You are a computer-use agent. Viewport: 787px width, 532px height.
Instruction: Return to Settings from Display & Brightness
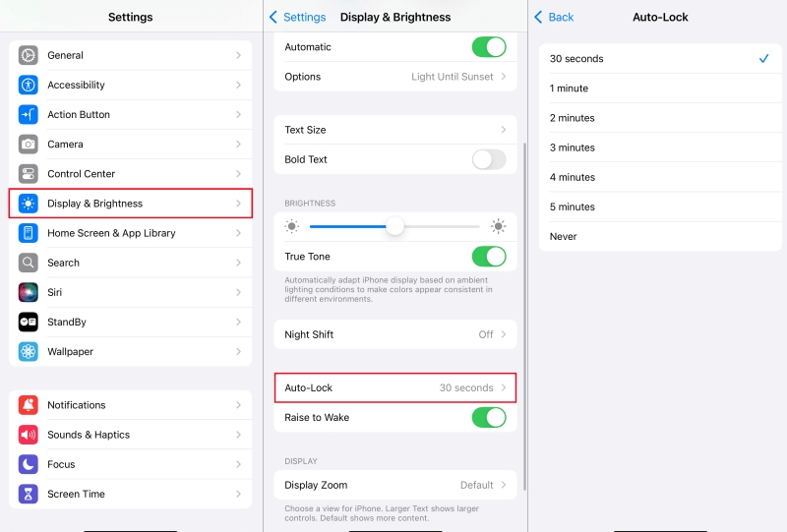(x=298, y=17)
